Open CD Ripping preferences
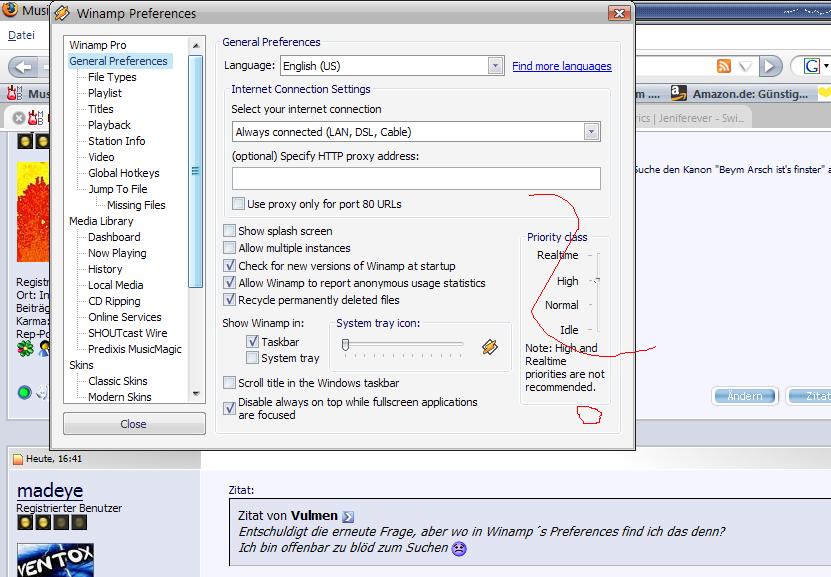The width and height of the screenshot is (831, 577). (x=114, y=301)
